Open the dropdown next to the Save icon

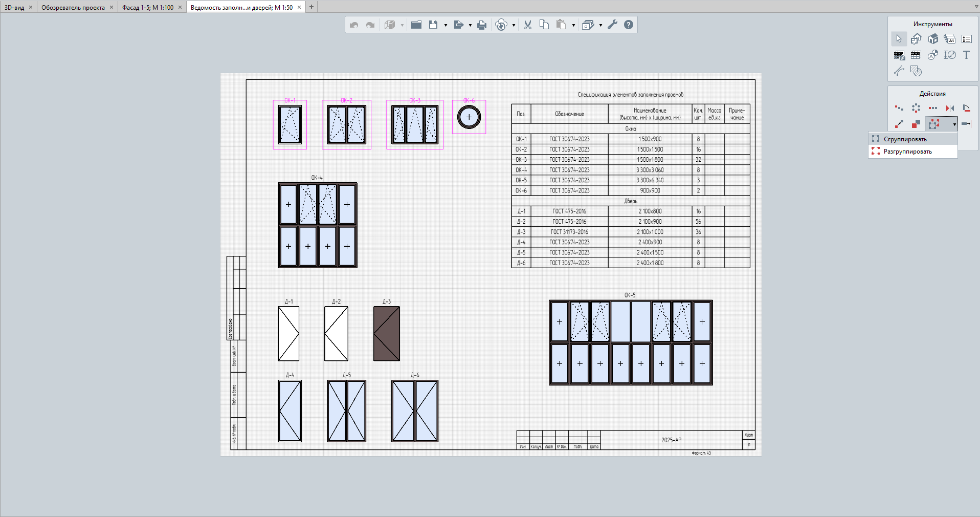[x=446, y=25]
